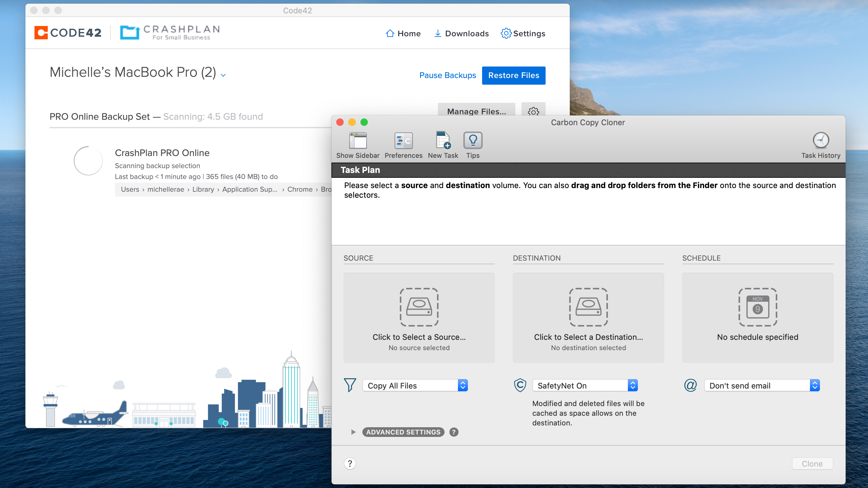Viewport: 868px width, 488px height.
Task: Click 'Application Sup...' in path breadcrumb
Action: coord(250,189)
